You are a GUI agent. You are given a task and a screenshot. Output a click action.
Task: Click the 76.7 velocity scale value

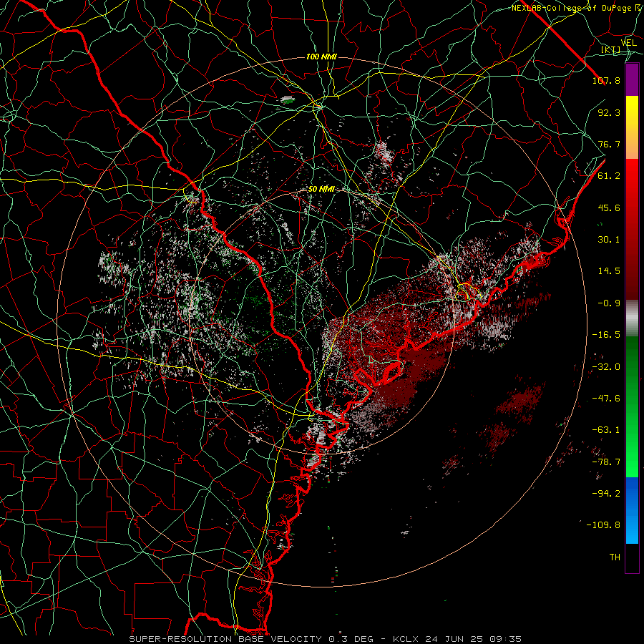609,144
